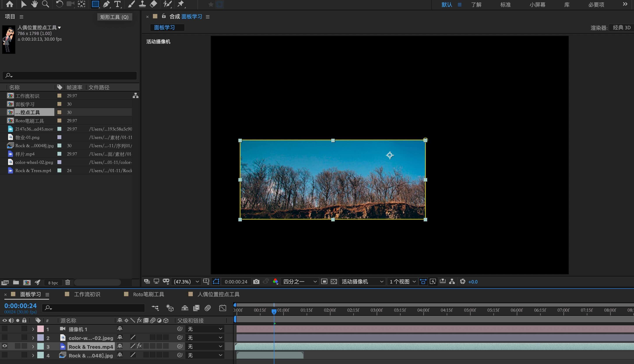Take a snapshot with camera icon
This screenshot has width=634, height=364.
pos(256,282)
